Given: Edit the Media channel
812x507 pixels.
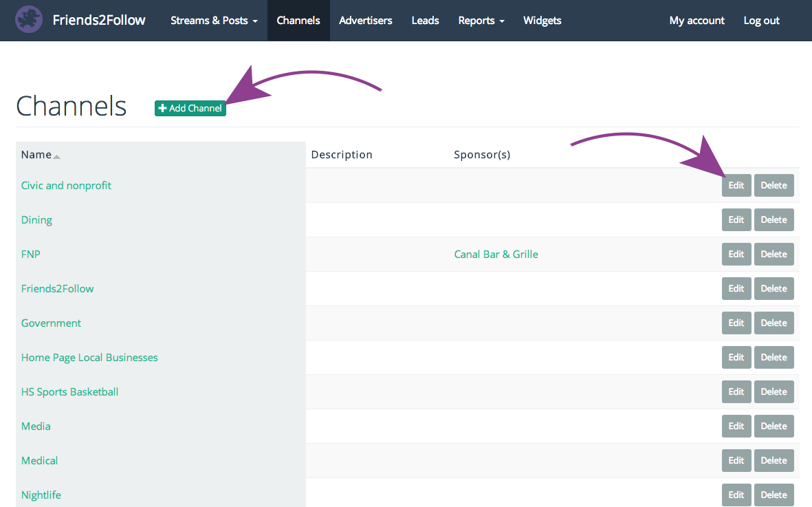Looking at the screenshot, I should (x=736, y=426).
